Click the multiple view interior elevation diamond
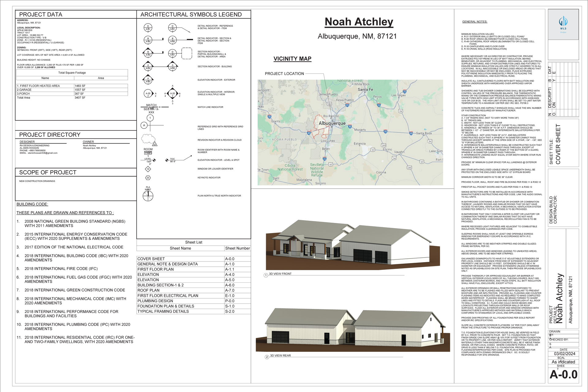Viewport: 588px width, 392px height. pyautogui.click(x=172, y=93)
